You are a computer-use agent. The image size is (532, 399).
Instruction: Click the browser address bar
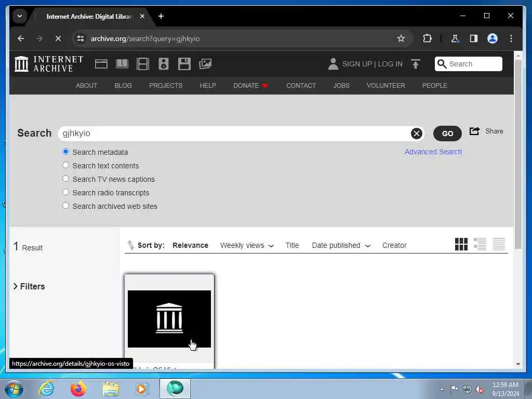pos(241,38)
